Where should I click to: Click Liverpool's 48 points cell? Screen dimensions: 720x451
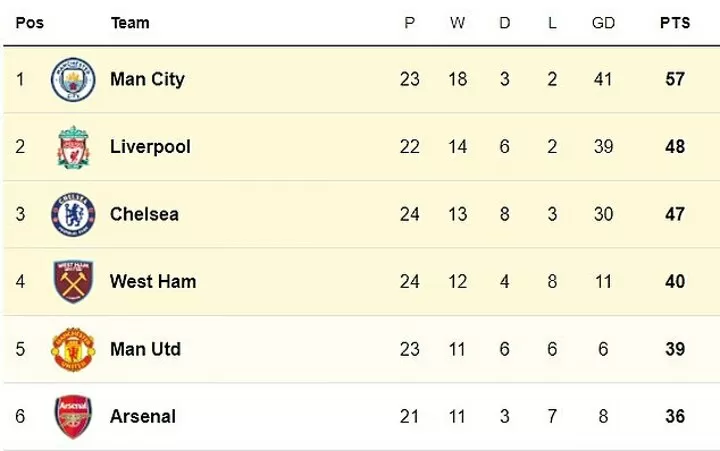[x=675, y=147]
